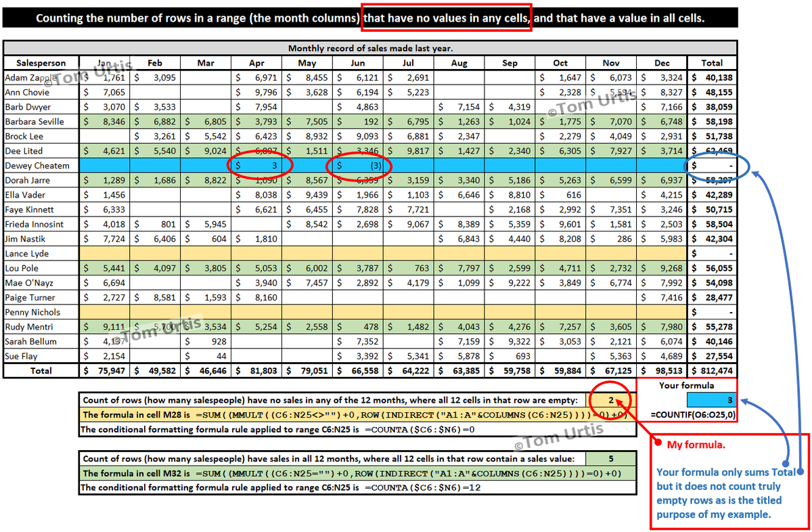The width and height of the screenshot is (812, 532).
Task: Click the Lance Lyde name cell
Action: 41,254
